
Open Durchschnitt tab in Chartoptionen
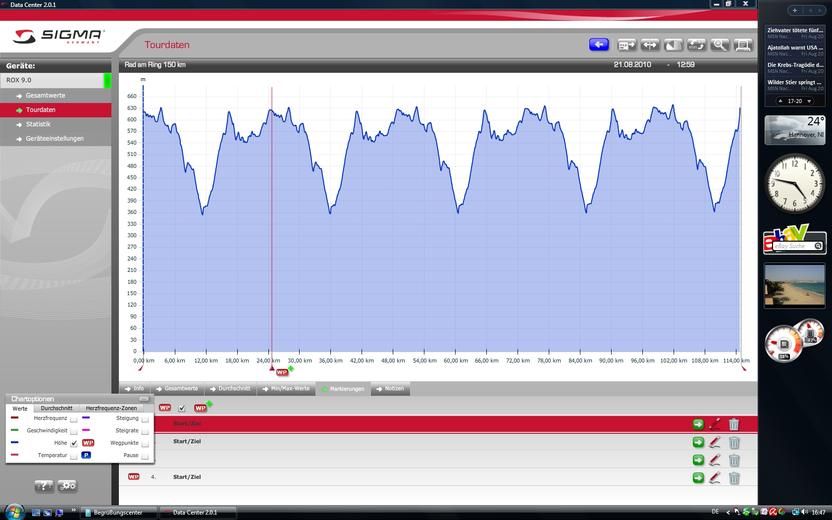tap(56, 408)
